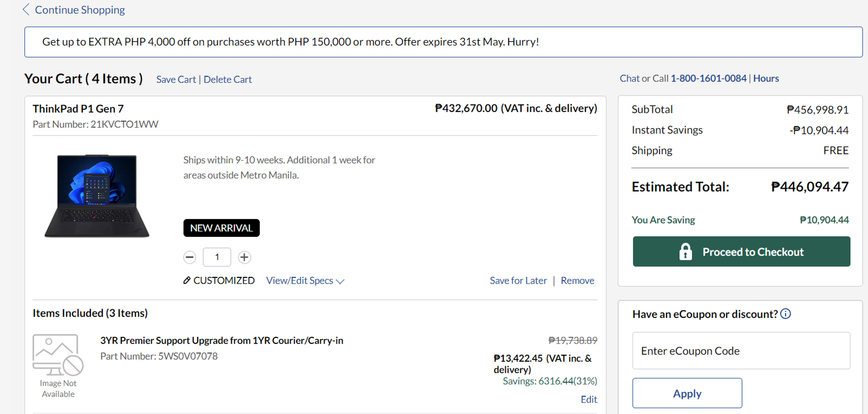Open the eCoupon info tooltip icon
Image resolution: width=868 pixels, height=414 pixels.
pyautogui.click(x=786, y=314)
